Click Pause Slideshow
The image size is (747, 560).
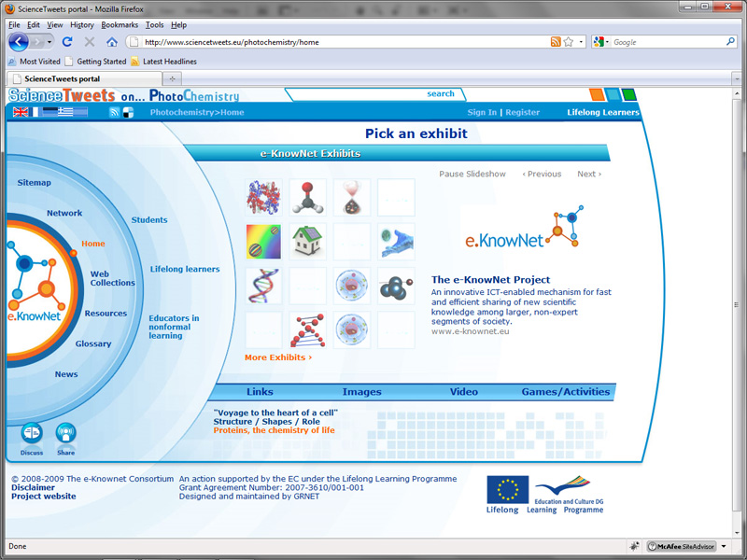(472, 174)
